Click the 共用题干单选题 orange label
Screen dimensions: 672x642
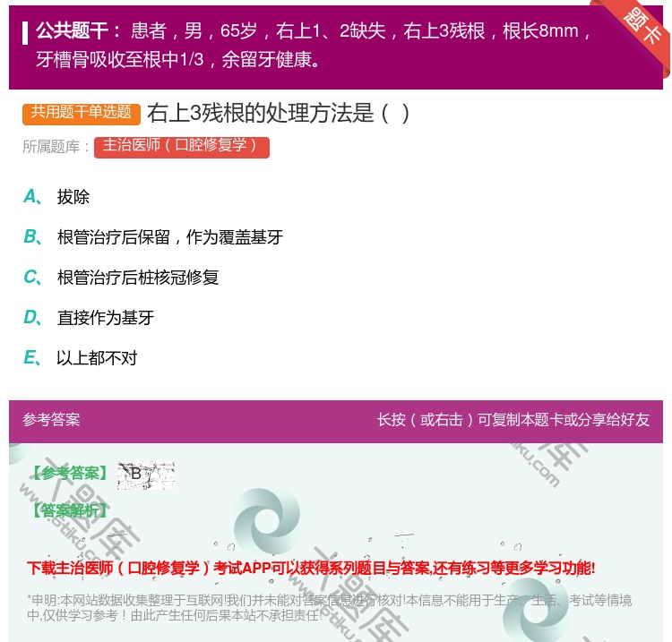pyautogui.click(x=82, y=114)
